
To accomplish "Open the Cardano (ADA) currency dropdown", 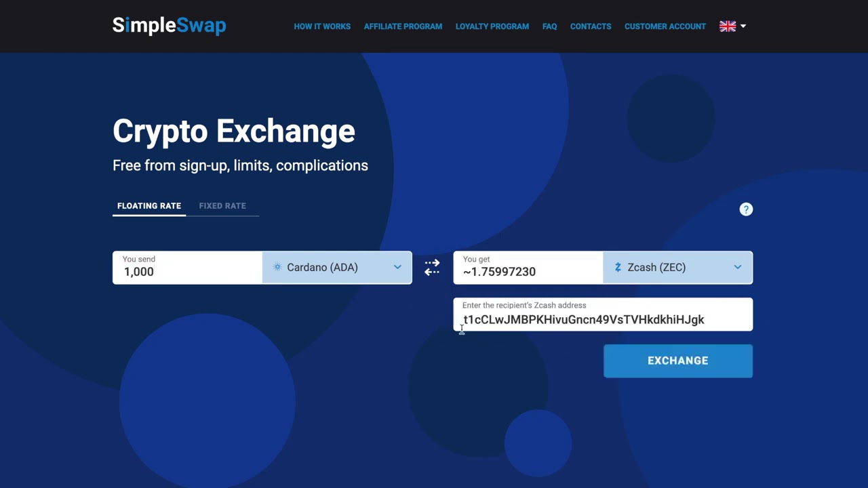I will tap(337, 268).
